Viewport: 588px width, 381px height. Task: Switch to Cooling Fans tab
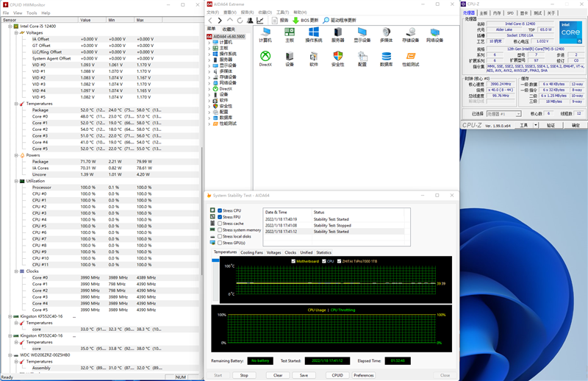click(x=251, y=252)
